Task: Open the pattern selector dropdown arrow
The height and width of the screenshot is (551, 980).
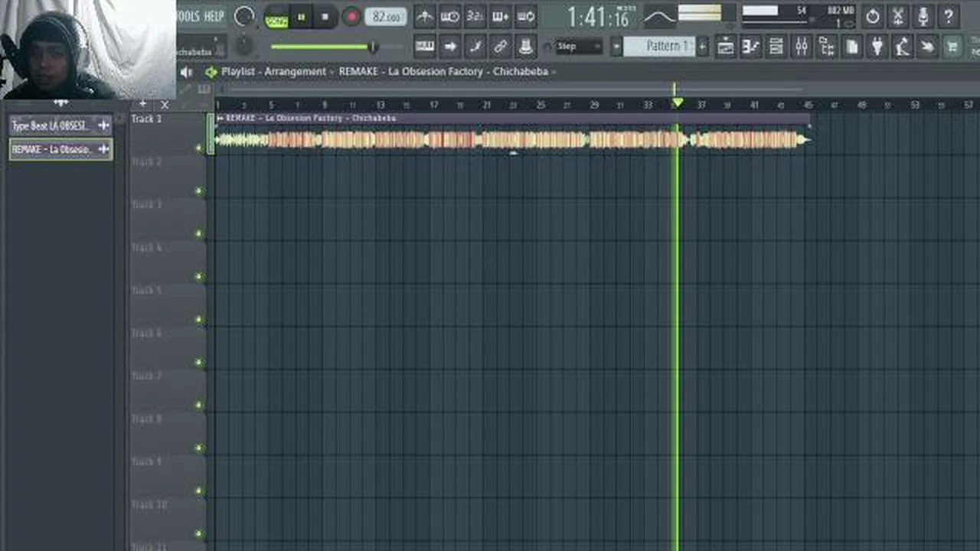Action: click(x=616, y=47)
